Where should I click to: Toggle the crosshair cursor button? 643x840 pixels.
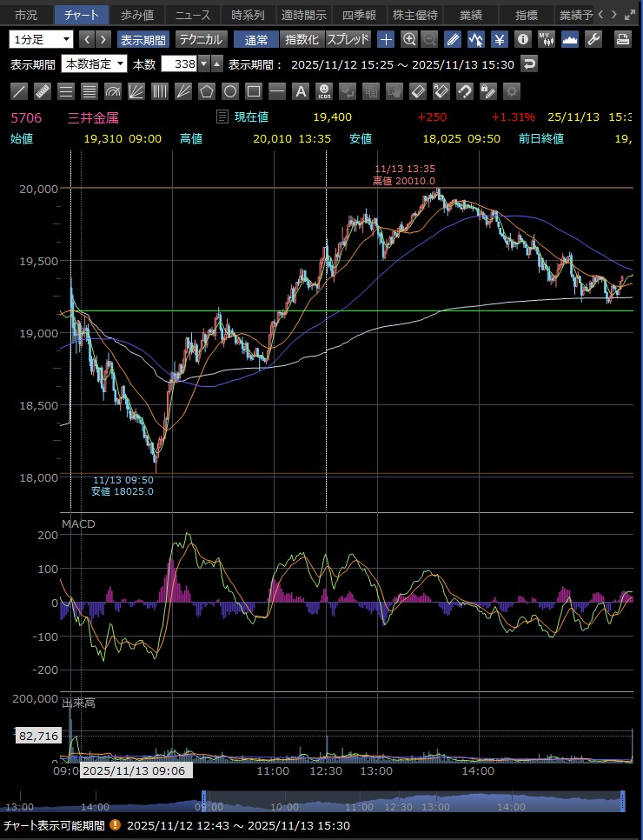(x=386, y=39)
